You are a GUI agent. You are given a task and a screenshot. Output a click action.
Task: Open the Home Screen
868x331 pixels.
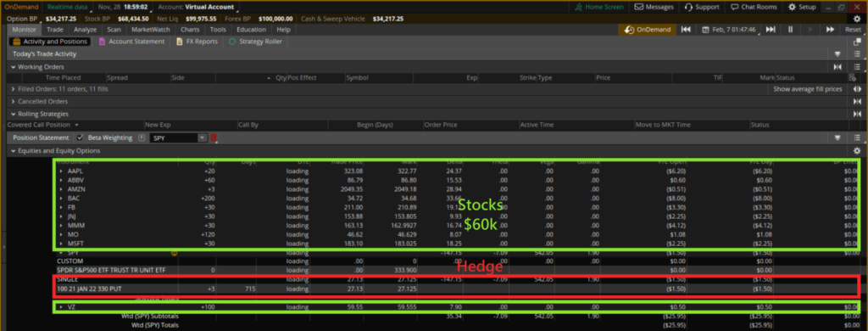tap(599, 7)
